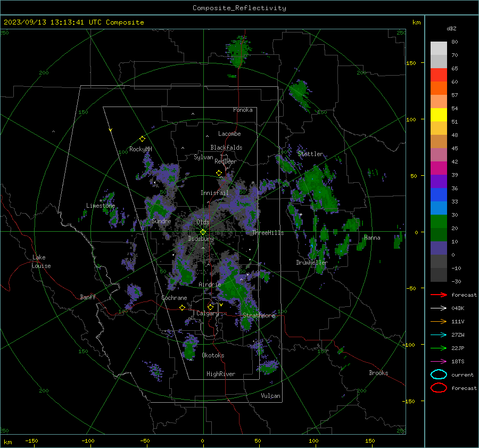This screenshot has height=448, width=479.
Task: Click the ThreeHills label
Action: 268,233
